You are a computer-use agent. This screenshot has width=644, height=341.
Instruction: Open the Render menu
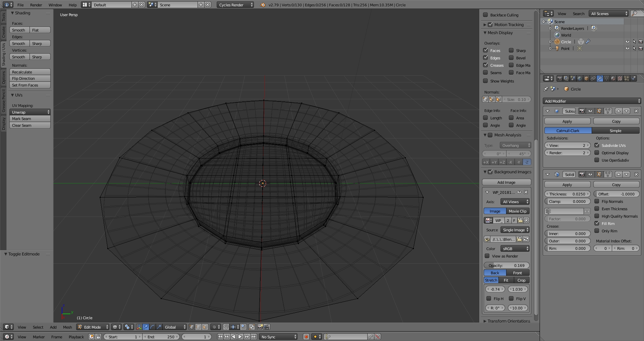pyautogui.click(x=36, y=5)
